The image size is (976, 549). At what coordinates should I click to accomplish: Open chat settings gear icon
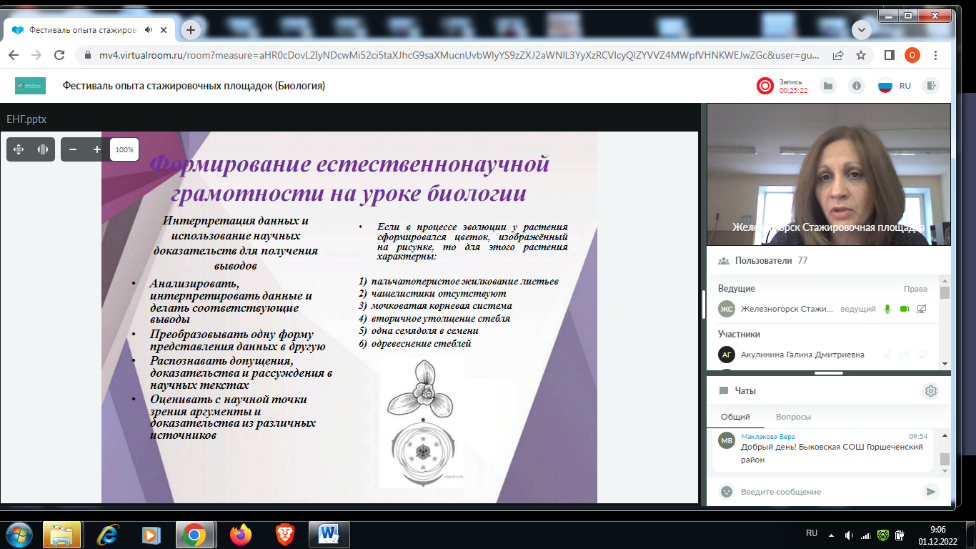[931, 391]
